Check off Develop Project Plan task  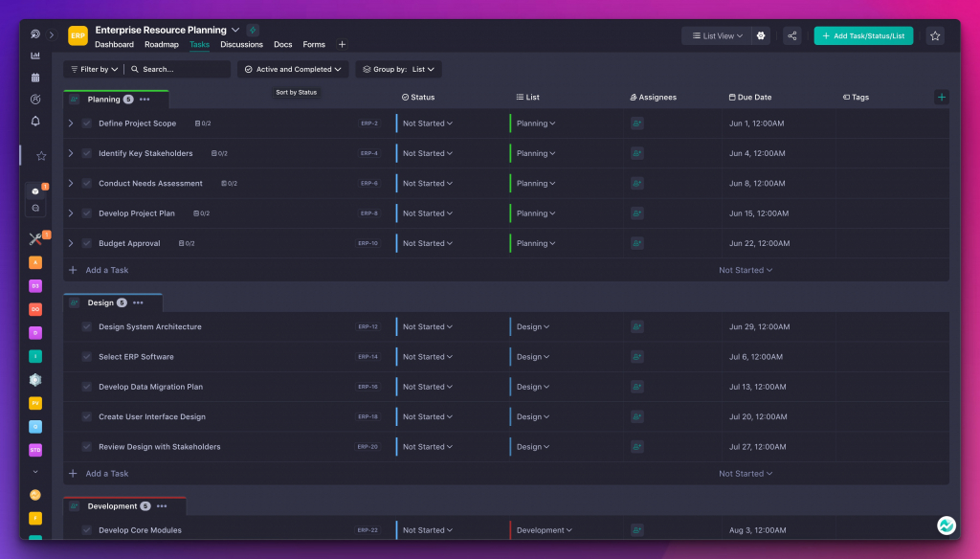pos(87,213)
